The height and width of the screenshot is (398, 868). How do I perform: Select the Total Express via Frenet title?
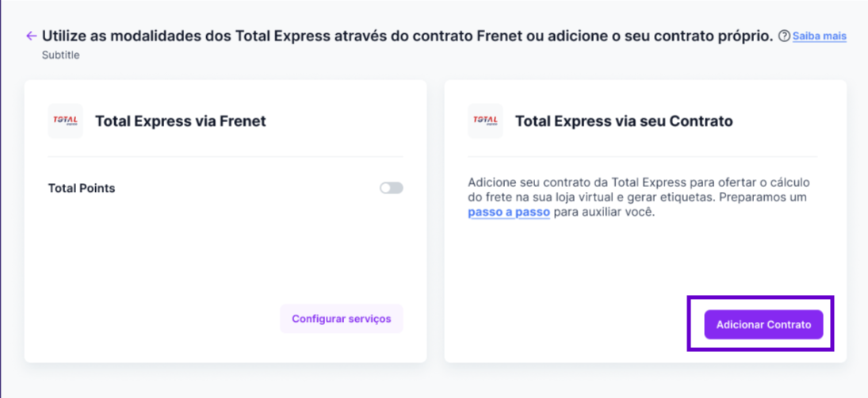(x=181, y=121)
